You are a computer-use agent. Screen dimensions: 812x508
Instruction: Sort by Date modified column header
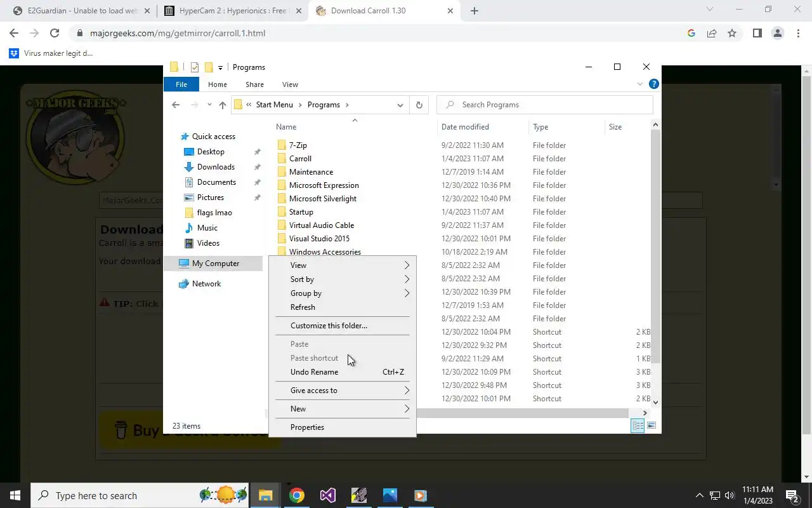pos(482,127)
